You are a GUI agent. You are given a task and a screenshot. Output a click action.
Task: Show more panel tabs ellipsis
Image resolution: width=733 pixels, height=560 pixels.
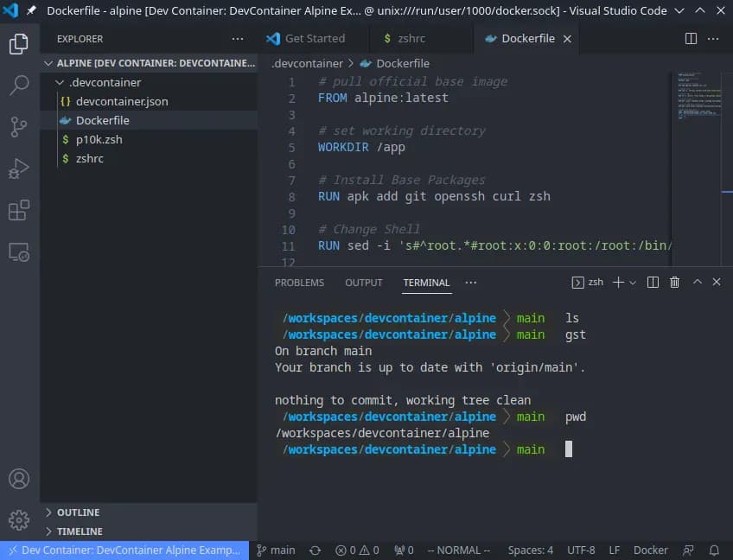471,283
